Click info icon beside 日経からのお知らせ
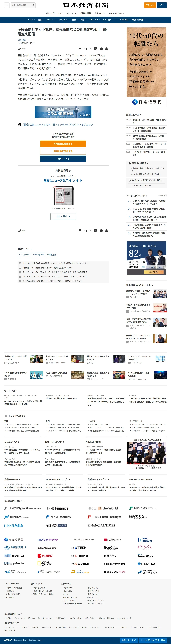The height and width of the screenshot is (644, 171). point(130,163)
